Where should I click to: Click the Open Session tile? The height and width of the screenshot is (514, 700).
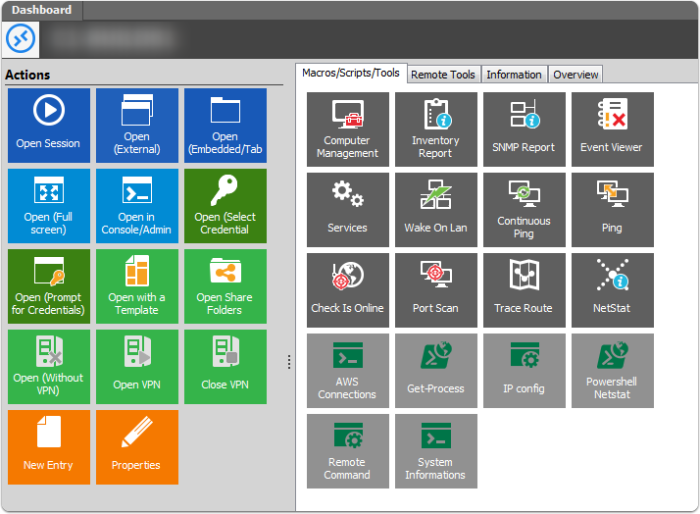[x=48, y=125]
